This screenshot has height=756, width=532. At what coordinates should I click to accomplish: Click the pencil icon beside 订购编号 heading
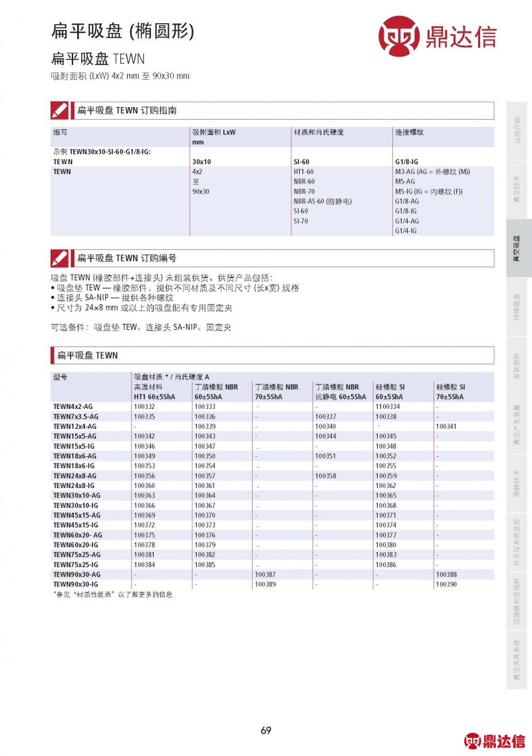click(x=60, y=258)
